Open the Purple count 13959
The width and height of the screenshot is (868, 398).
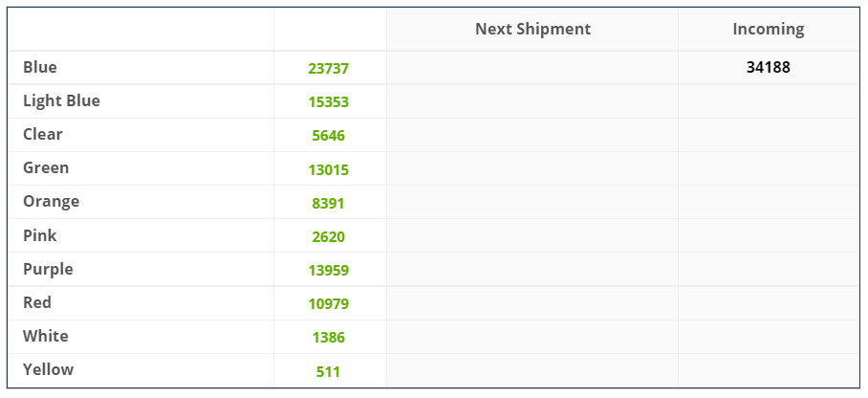click(x=328, y=270)
